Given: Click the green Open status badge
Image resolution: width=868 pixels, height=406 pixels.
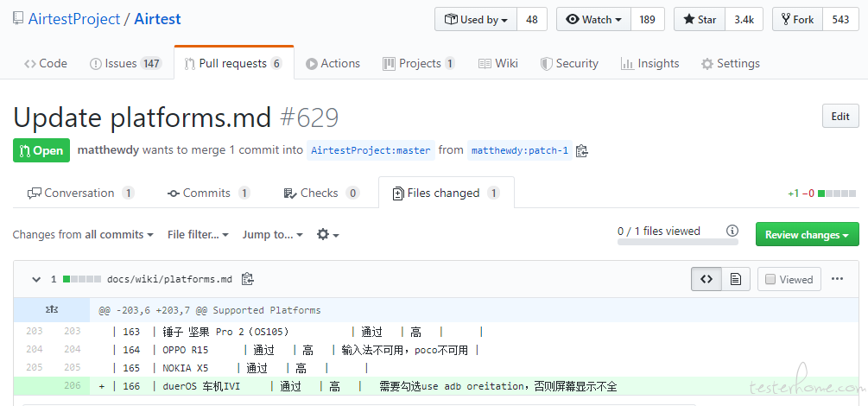Looking at the screenshot, I should [41, 150].
